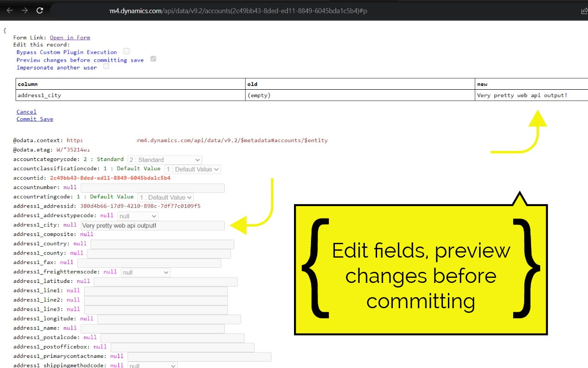588x368 pixels.
Task: Click the address1_composite null value
Action: (x=86, y=234)
